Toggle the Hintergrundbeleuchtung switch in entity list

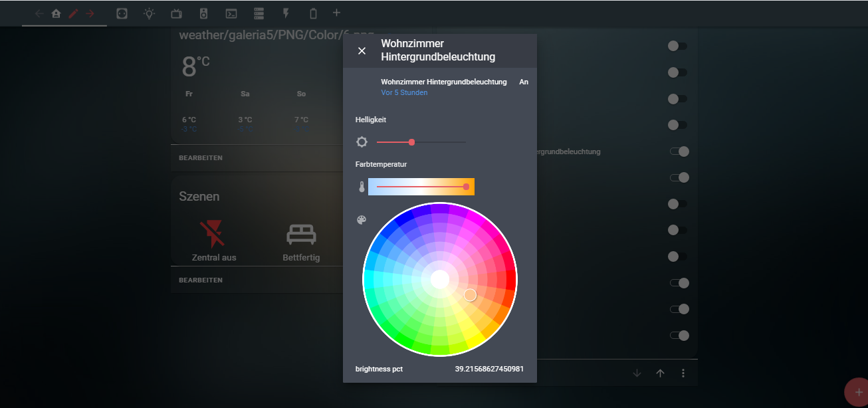tap(679, 152)
